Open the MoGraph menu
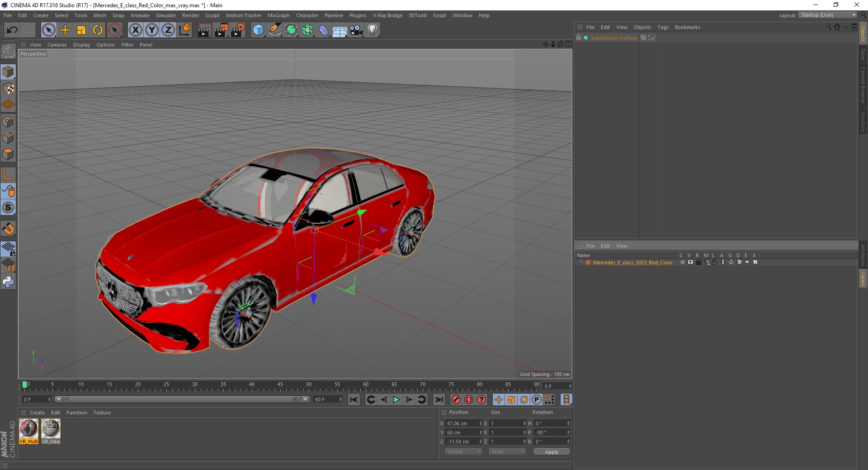The height and width of the screenshot is (470, 868). pos(278,15)
